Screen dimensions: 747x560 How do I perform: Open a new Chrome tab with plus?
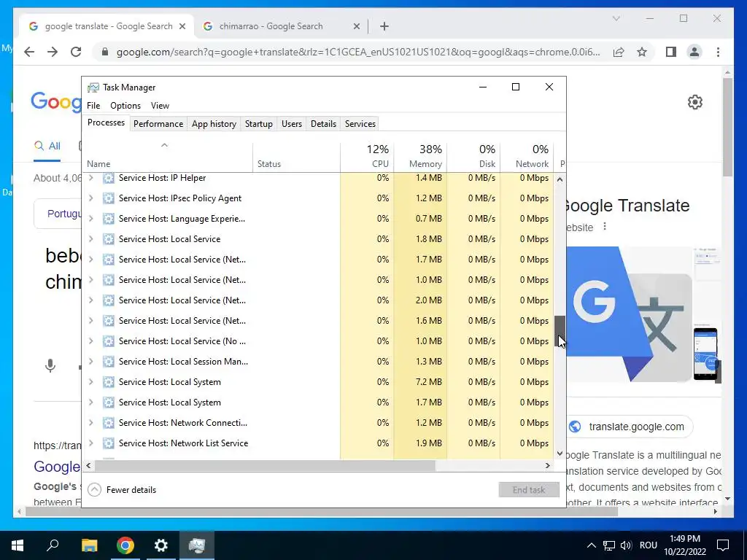pyautogui.click(x=384, y=26)
